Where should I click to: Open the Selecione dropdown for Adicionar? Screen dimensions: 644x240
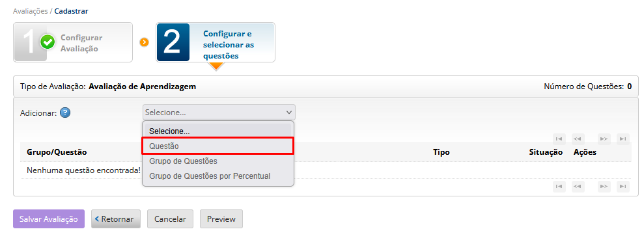[219, 113]
